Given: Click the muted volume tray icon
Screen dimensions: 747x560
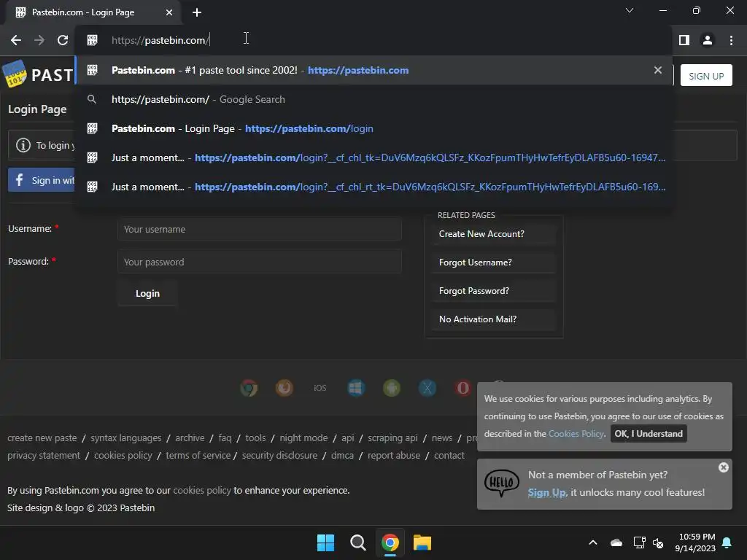Looking at the screenshot, I should (658, 542).
